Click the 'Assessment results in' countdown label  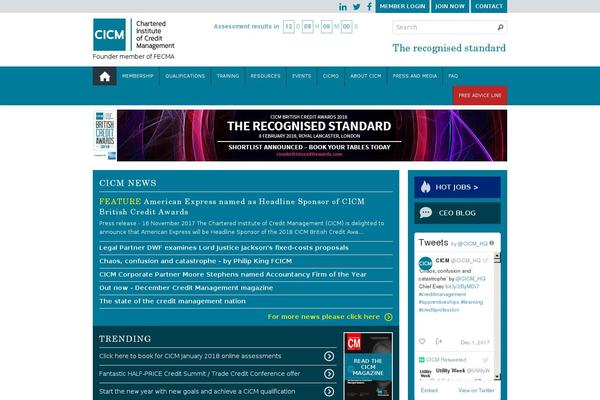[x=246, y=26]
